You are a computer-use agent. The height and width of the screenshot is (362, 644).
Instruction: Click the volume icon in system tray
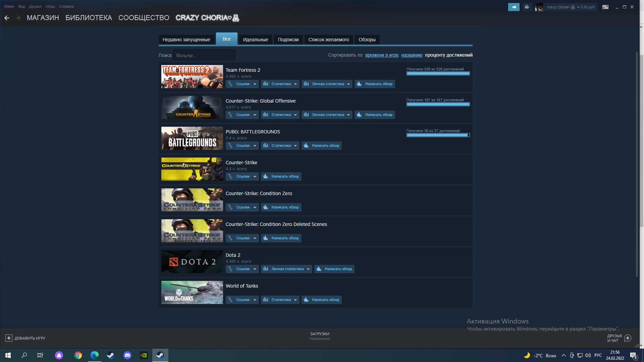coord(588,356)
